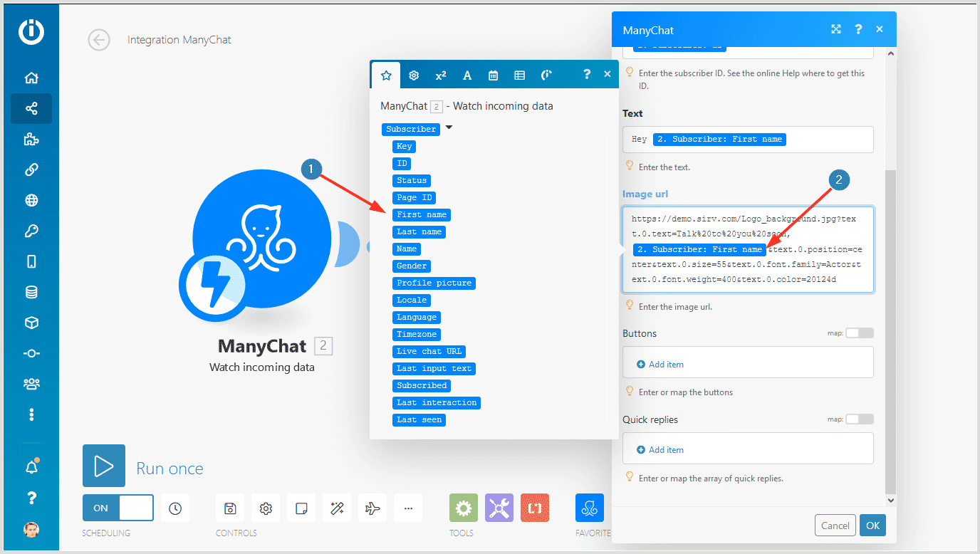This screenshot has height=554, width=980.
Task: Select Gender variable pill
Action: [412, 266]
